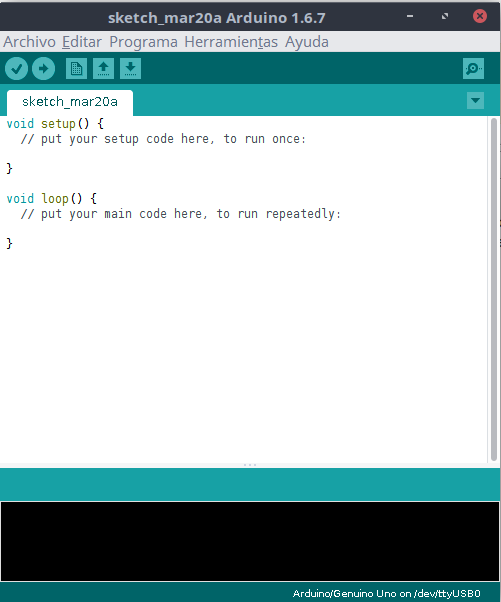Open the Programa menu
This screenshot has height=602, width=501.
click(x=143, y=42)
